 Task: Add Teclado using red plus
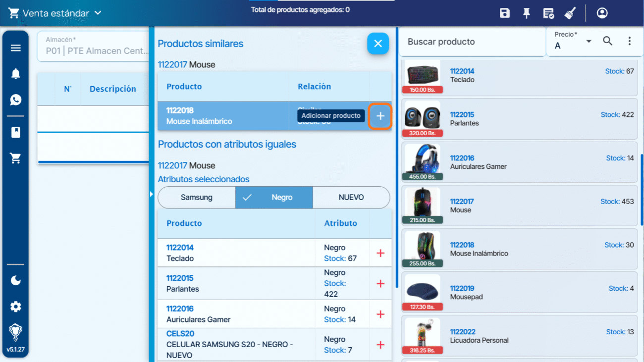coord(380,253)
